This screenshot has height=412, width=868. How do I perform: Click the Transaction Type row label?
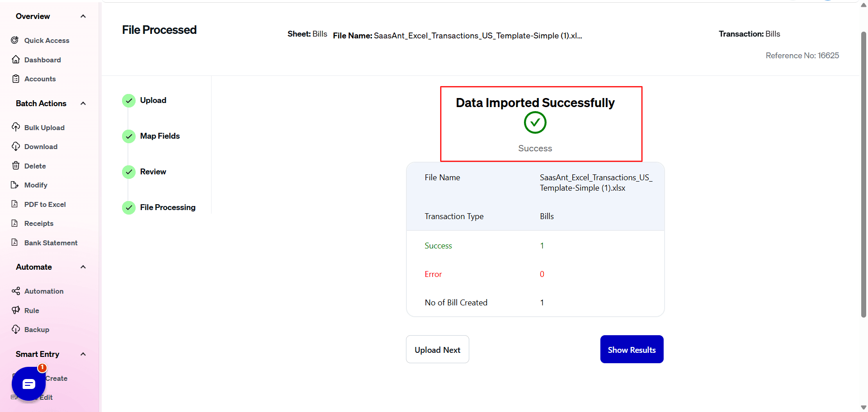(454, 216)
